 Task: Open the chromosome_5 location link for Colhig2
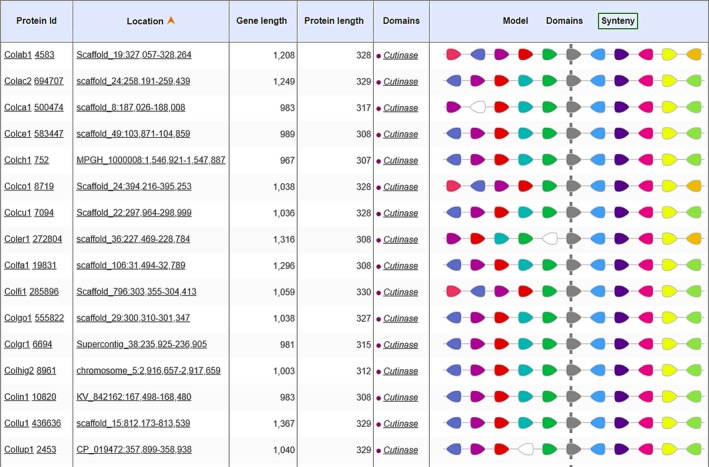click(148, 371)
